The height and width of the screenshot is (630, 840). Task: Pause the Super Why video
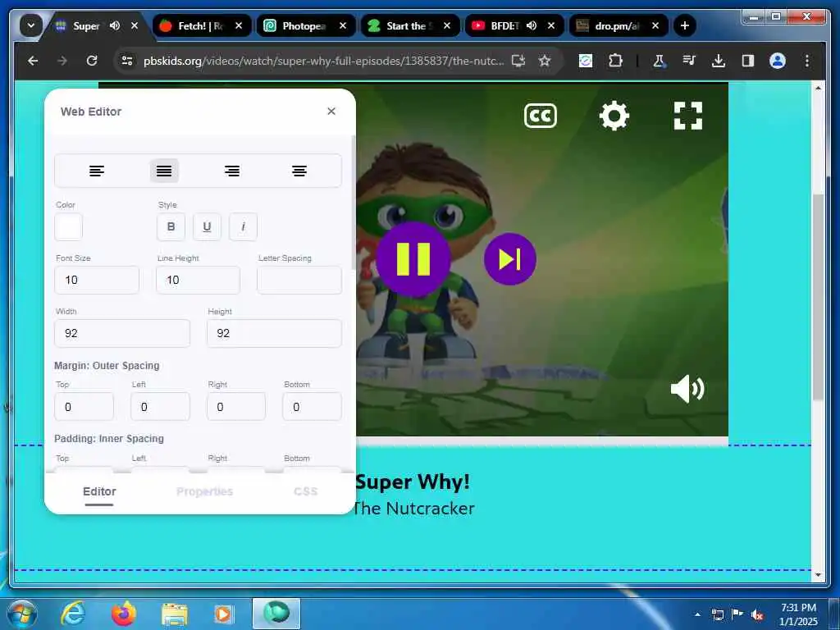coord(413,258)
